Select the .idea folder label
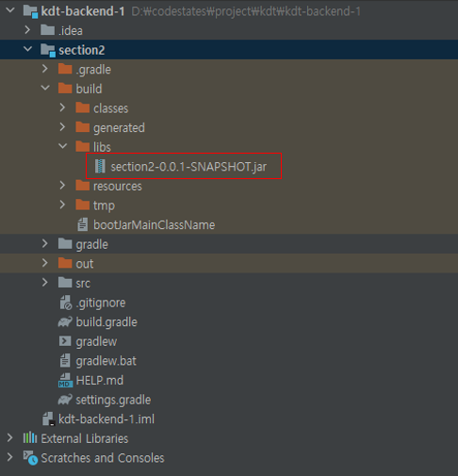The height and width of the screenshot is (476, 458). pyautogui.click(x=71, y=31)
